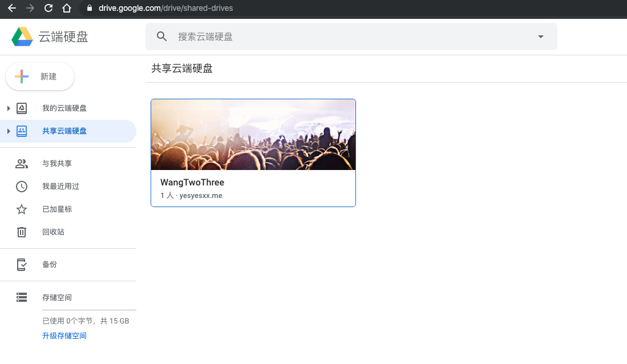This screenshot has width=627, height=364.
Task: Click the browser home button
Action: (x=67, y=8)
